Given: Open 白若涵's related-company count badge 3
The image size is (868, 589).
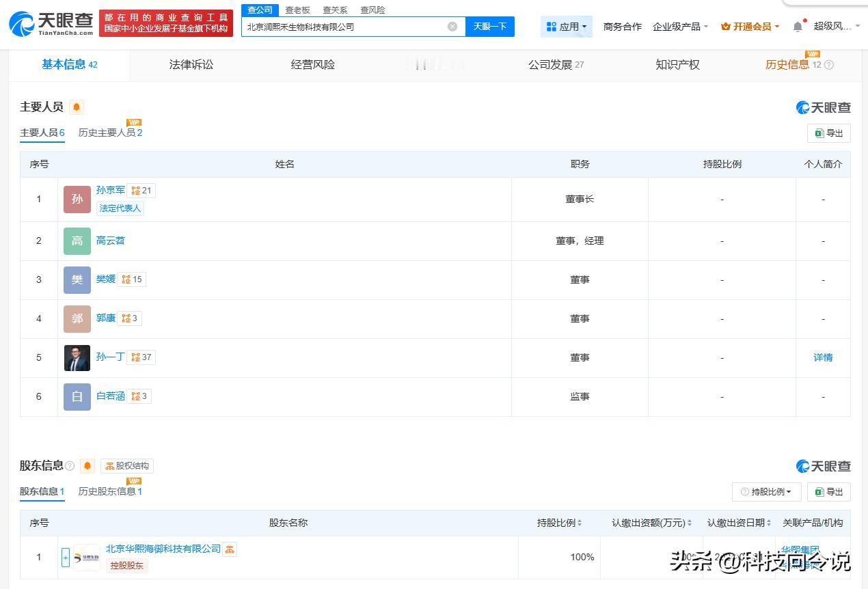Looking at the screenshot, I should pos(139,396).
